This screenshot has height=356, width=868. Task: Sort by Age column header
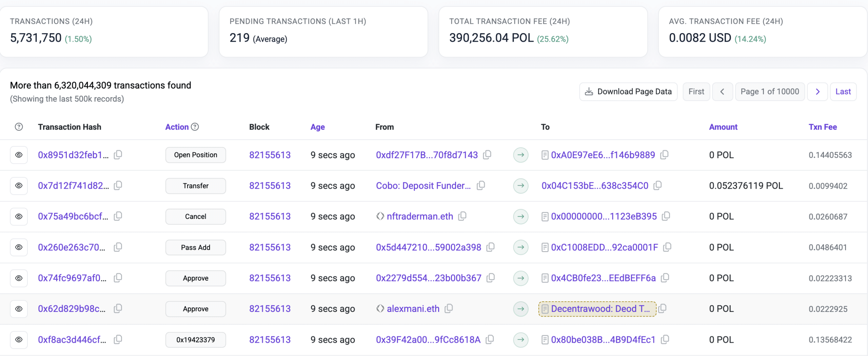point(318,127)
